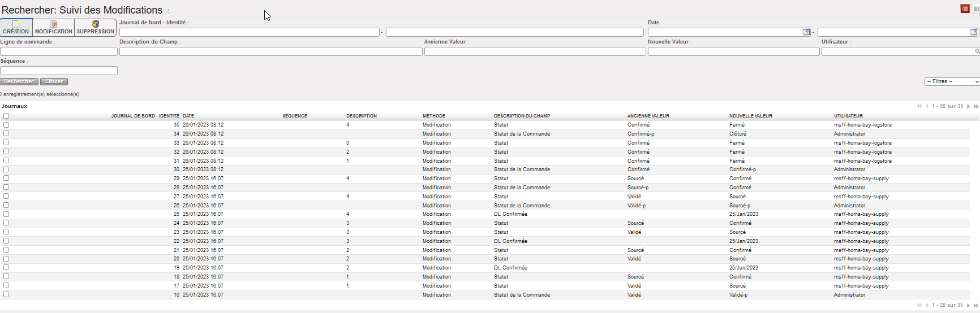Jump to last page using top pagination arrow

pyautogui.click(x=975, y=106)
